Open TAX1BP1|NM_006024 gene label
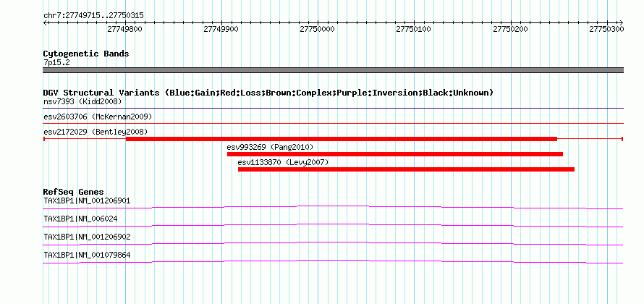 tap(80, 219)
